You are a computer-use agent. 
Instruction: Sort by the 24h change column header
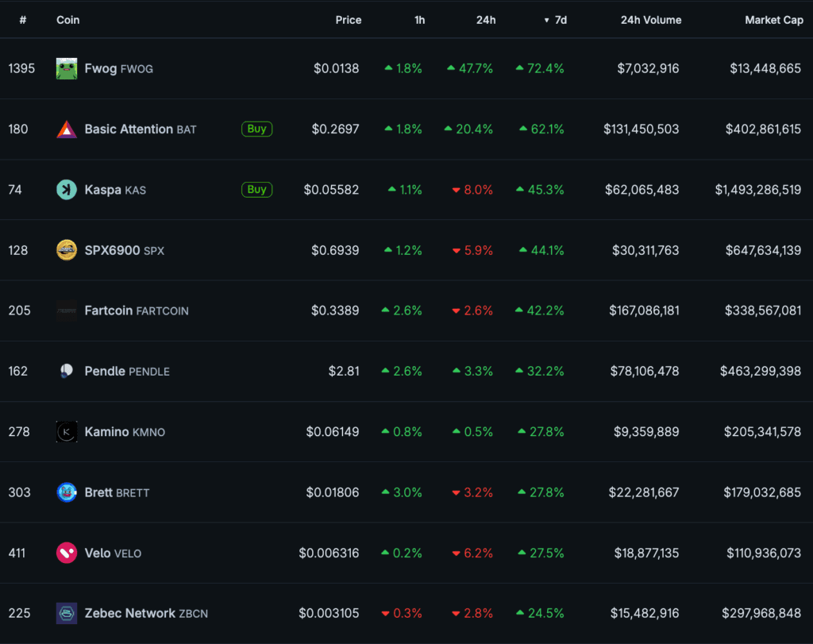point(486,20)
